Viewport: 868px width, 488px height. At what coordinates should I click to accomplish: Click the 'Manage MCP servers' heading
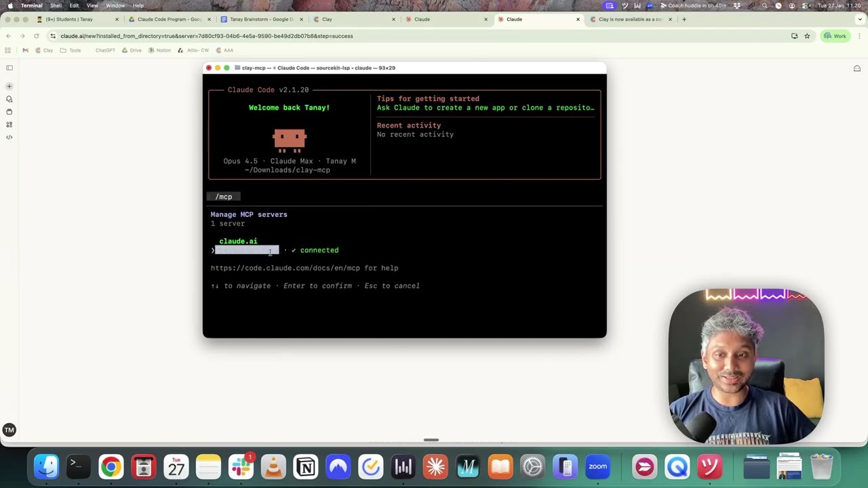[249, 214]
